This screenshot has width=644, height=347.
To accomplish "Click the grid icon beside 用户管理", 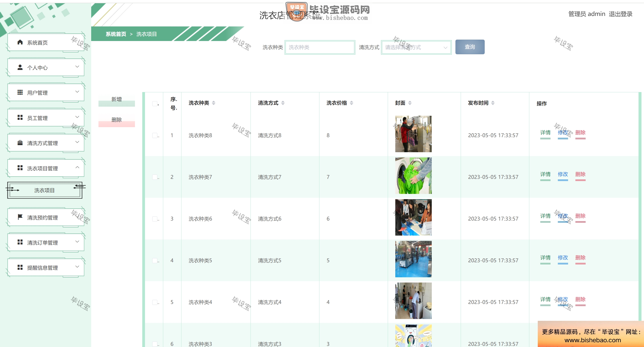I will click(20, 93).
